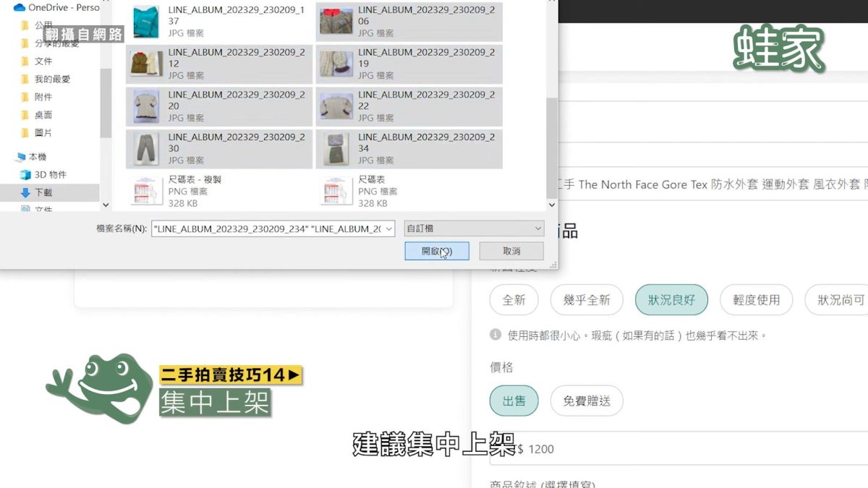Select the 尺碼表 - 複製 PNG file icon

point(146,191)
